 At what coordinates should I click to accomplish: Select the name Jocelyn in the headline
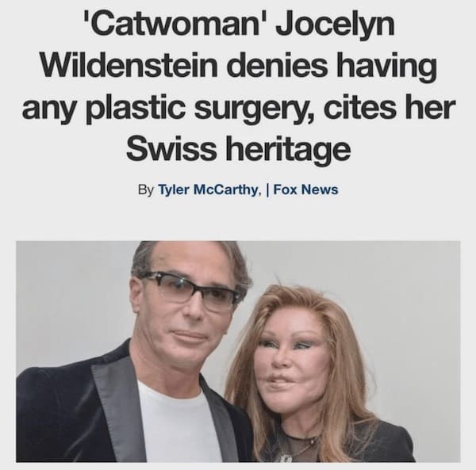click(335, 25)
